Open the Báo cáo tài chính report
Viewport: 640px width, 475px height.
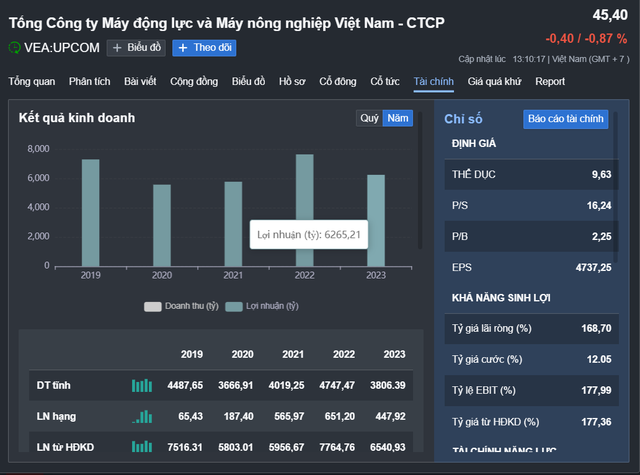pos(565,119)
